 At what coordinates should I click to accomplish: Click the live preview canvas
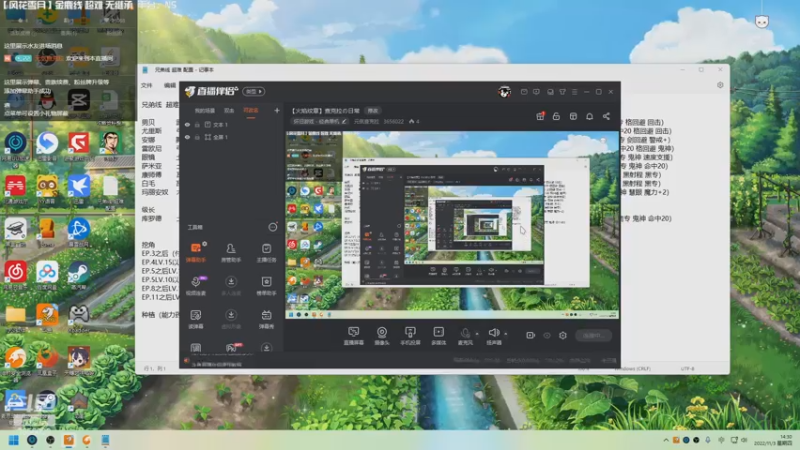click(x=452, y=225)
